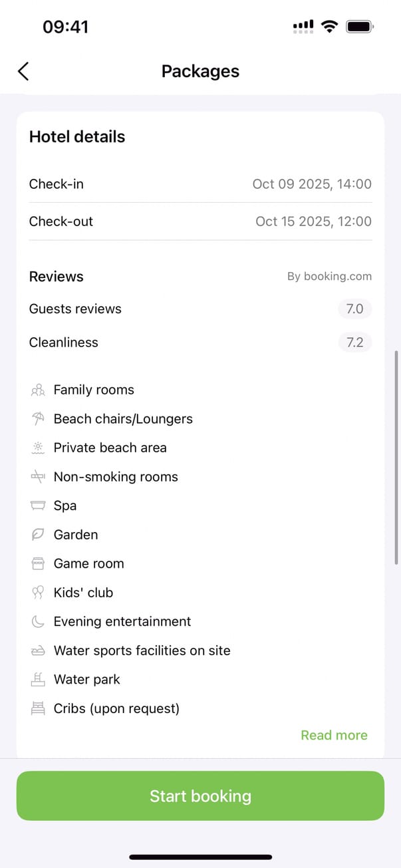
Task: Tap the Cribs bed icon
Action: [38, 708]
